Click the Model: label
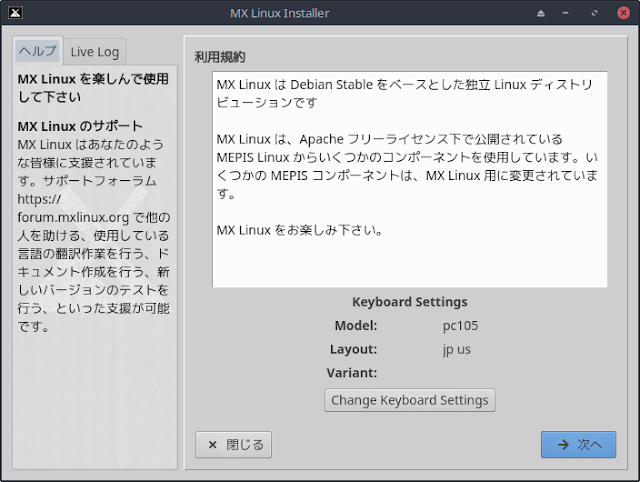The image size is (640, 482). (356, 326)
